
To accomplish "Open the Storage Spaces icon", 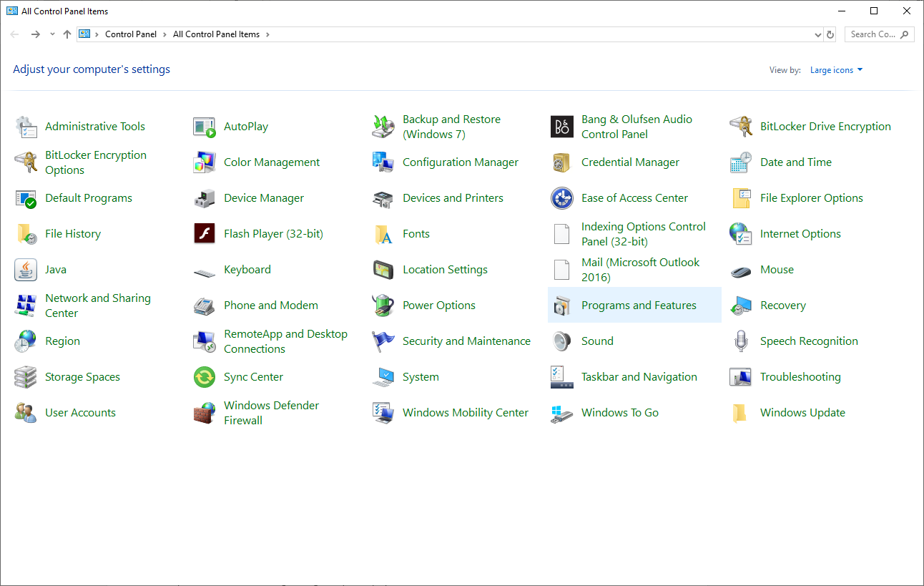I will [x=26, y=377].
